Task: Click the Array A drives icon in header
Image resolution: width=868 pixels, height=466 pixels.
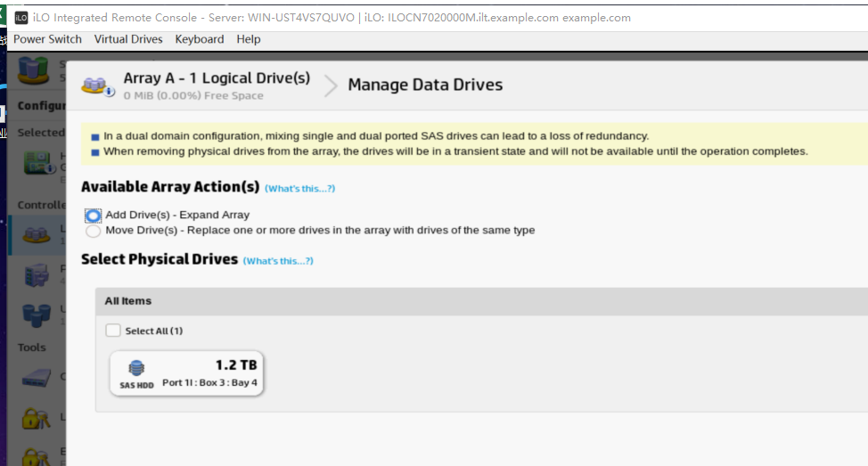Action: [x=97, y=86]
